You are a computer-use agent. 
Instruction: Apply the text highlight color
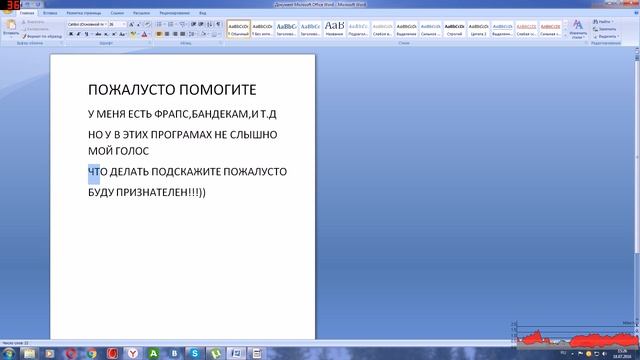coord(133,34)
